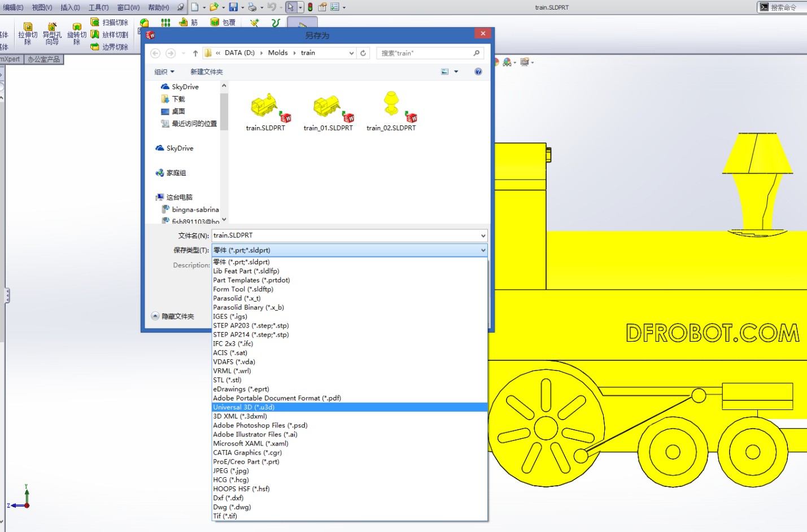Choose the 放样切割 lofted cut tool
This screenshot has width=807, height=532.
click(110, 34)
